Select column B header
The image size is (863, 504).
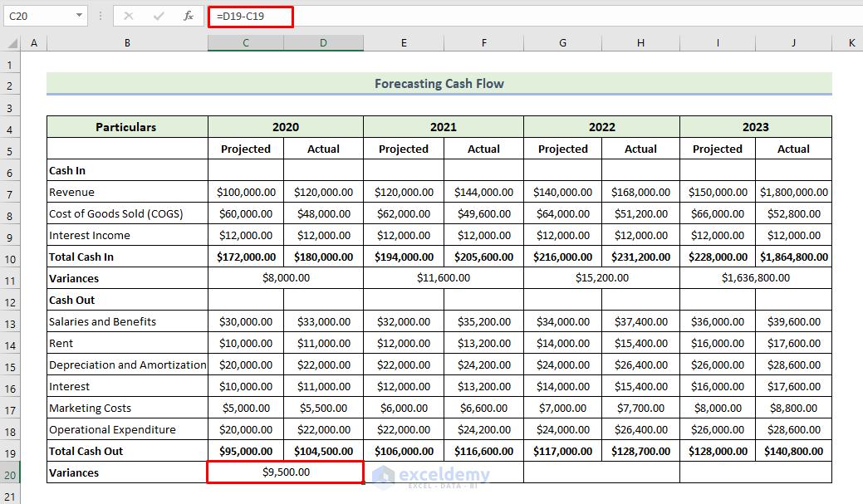click(x=127, y=43)
